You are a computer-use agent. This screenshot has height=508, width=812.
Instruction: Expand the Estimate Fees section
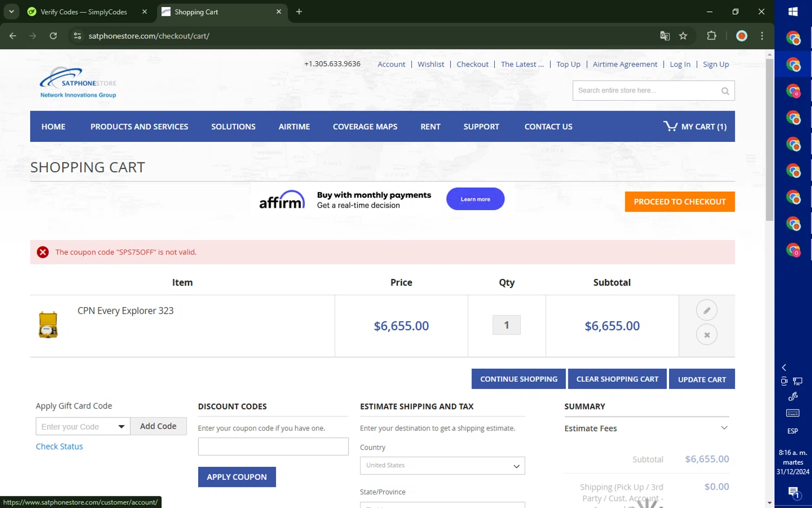click(x=646, y=428)
